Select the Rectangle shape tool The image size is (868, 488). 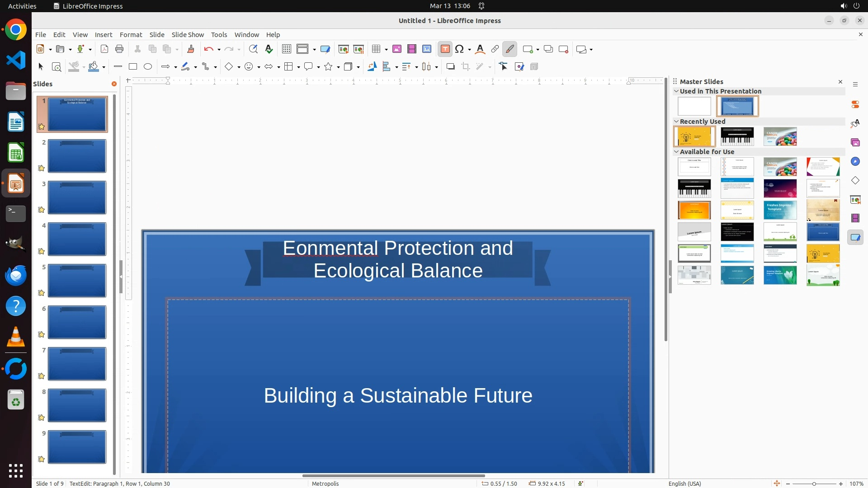(133, 67)
